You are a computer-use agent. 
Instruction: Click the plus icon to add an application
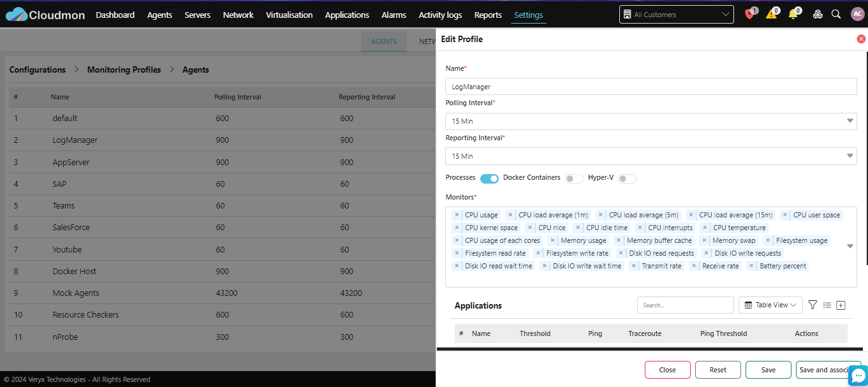point(841,305)
